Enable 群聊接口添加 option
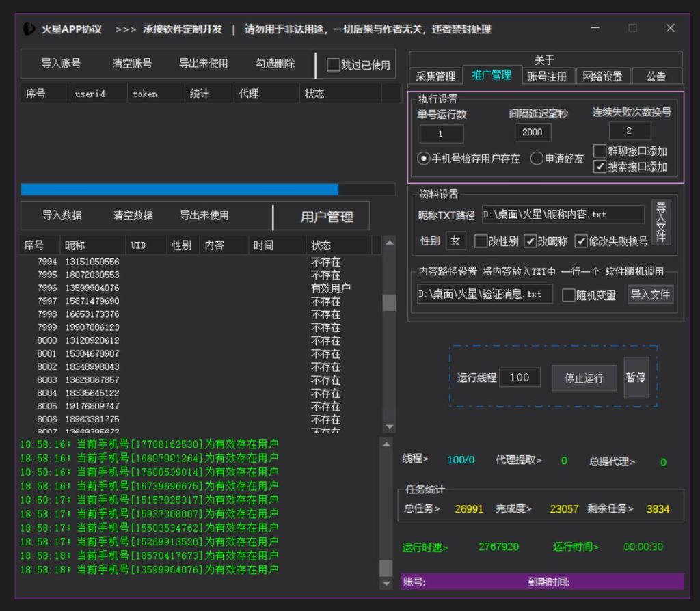This screenshot has width=700, height=611. click(601, 150)
